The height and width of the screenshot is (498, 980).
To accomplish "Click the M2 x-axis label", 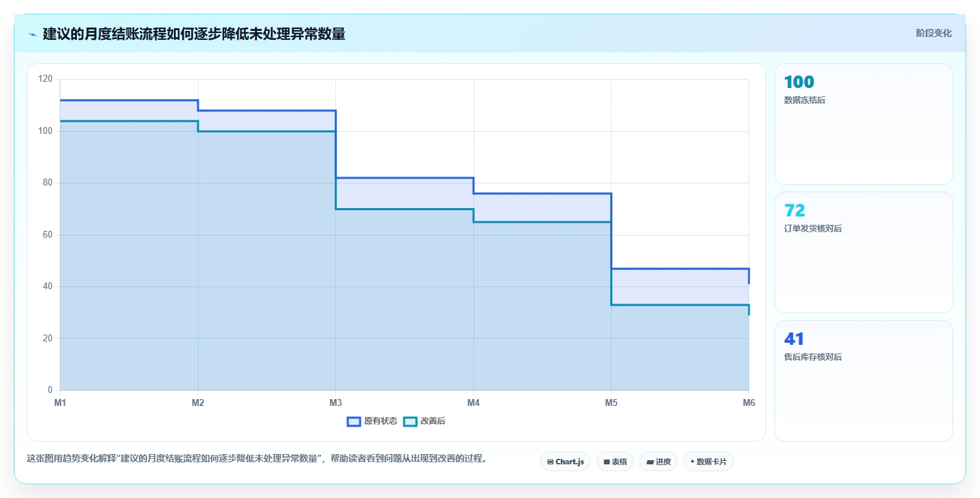I will [198, 403].
